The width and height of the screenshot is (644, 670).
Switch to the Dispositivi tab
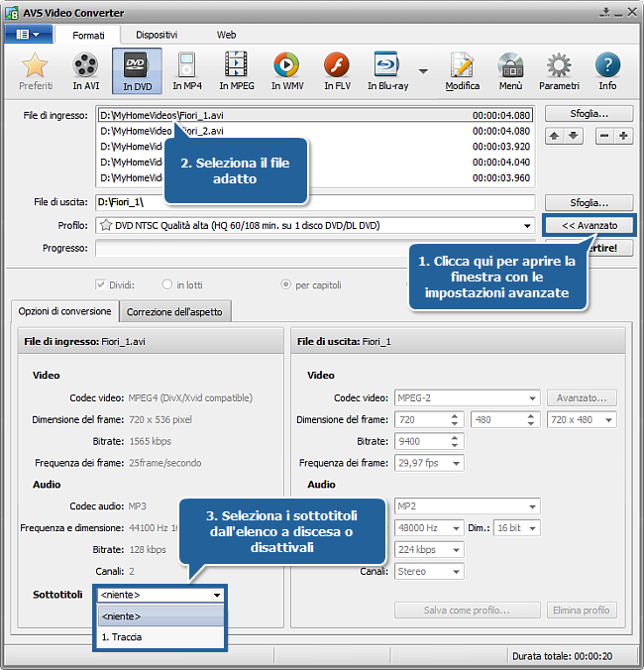point(157,35)
